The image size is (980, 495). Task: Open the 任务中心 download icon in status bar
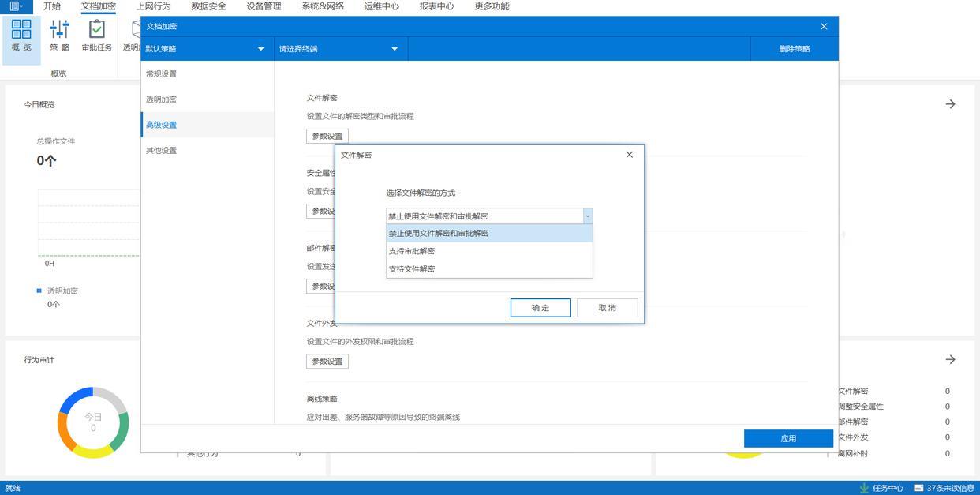(864, 488)
